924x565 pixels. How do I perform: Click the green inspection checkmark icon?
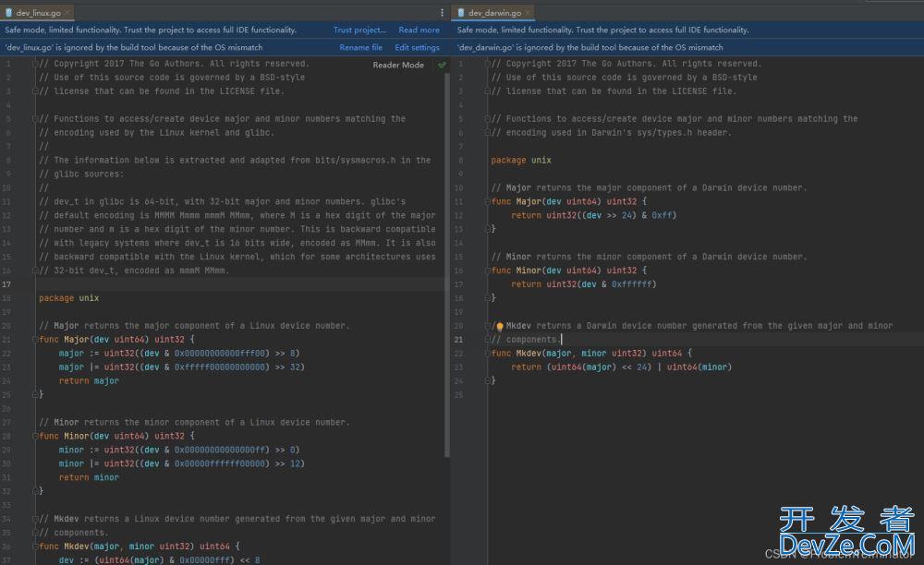point(442,65)
